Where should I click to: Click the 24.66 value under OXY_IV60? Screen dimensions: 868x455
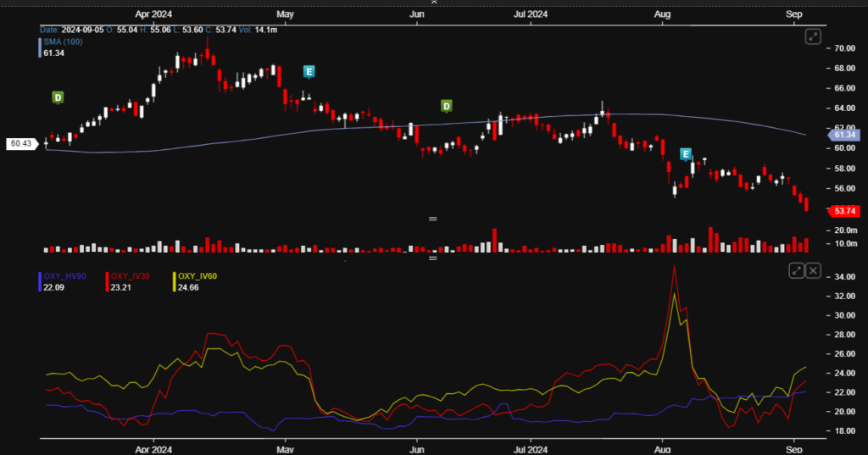click(x=188, y=287)
